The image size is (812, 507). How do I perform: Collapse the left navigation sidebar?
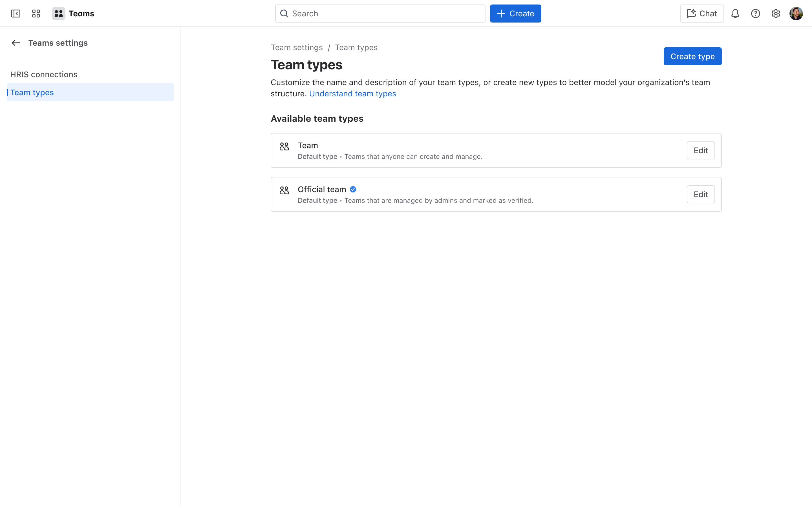coord(16,14)
